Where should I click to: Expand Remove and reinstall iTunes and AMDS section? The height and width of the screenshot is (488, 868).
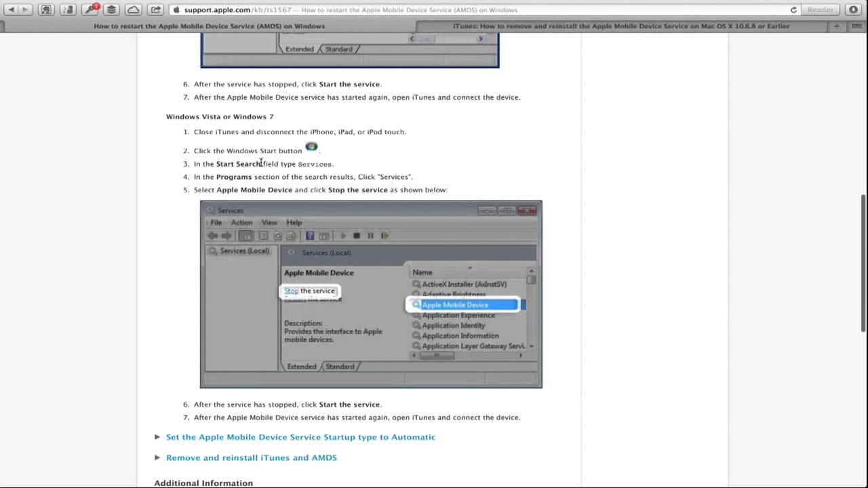point(157,457)
